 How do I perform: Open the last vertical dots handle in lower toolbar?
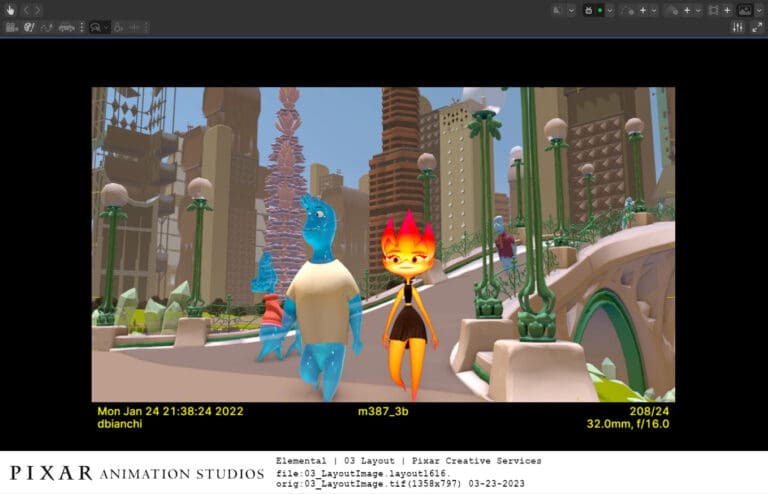coord(146,27)
